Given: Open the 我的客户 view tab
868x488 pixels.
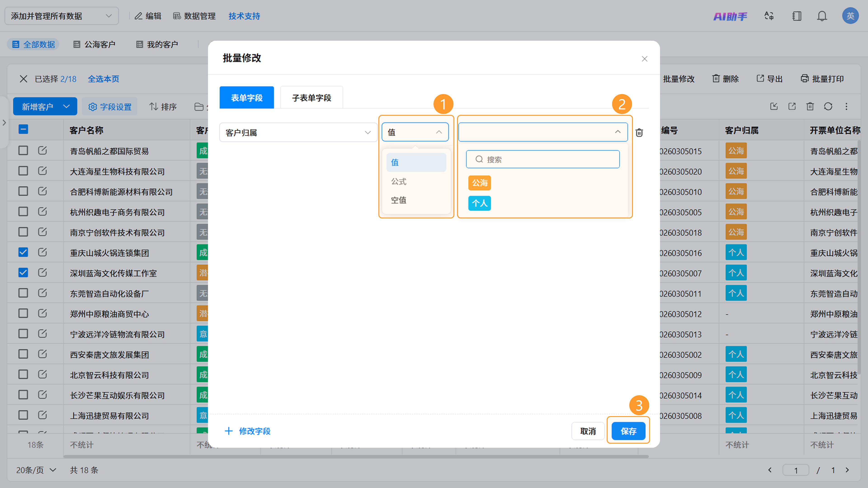Looking at the screenshot, I should click(x=157, y=45).
